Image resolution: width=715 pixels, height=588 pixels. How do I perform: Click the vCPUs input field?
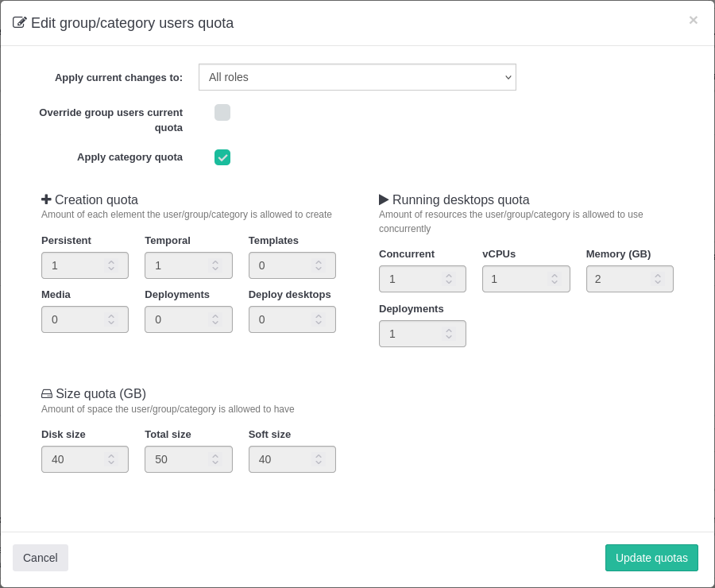coord(515,279)
